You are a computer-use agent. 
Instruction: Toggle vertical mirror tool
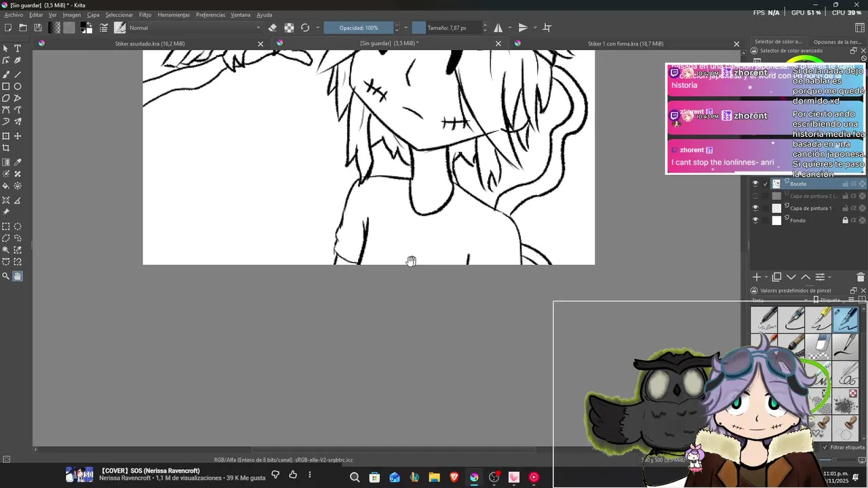(x=523, y=28)
